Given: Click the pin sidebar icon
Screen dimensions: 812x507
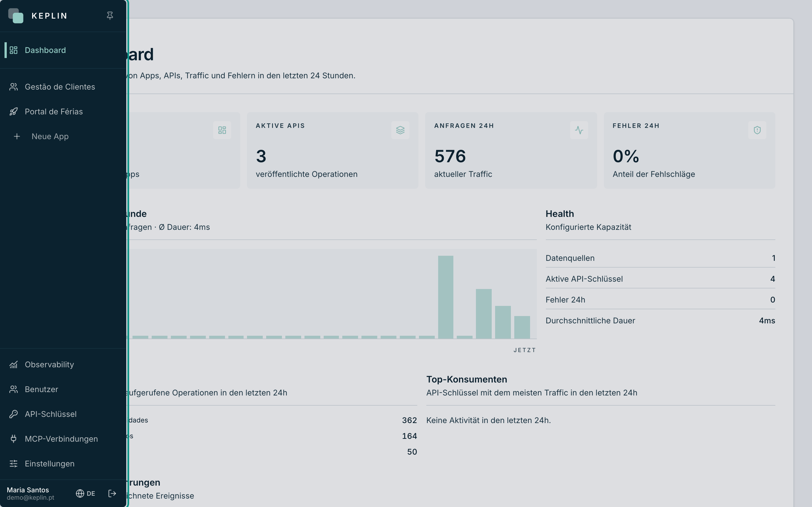Looking at the screenshot, I should (110, 16).
